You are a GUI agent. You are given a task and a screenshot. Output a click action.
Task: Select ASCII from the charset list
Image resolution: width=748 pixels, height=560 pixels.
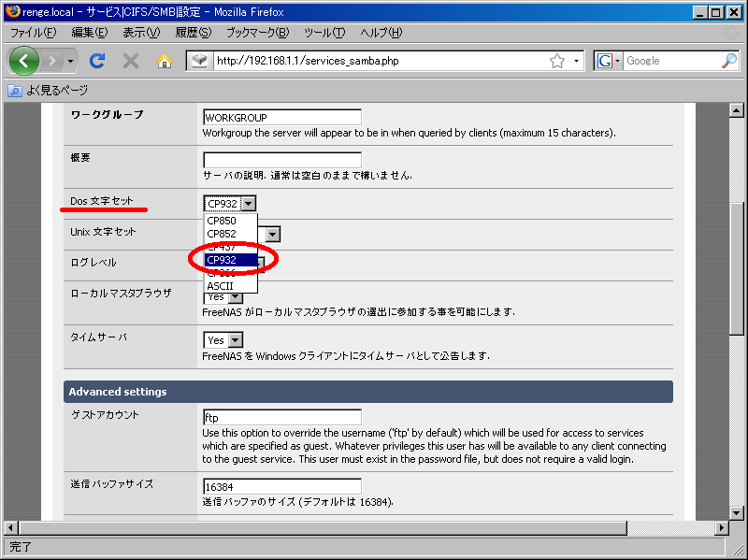tap(231, 286)
